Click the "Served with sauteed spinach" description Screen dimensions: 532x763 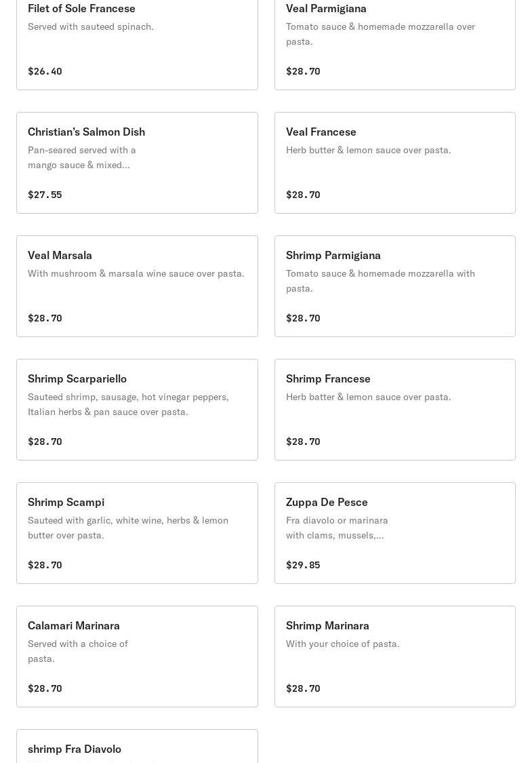click(91, 26)
